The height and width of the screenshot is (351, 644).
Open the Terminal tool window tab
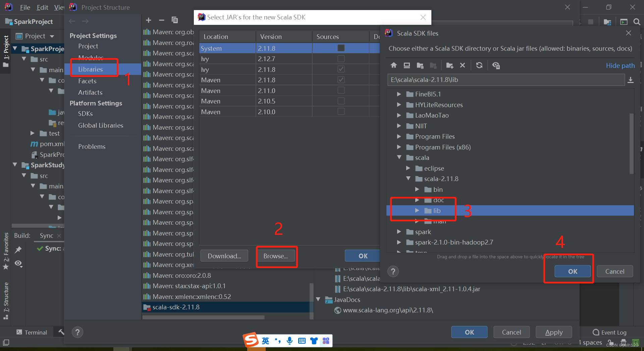[32, 332]
